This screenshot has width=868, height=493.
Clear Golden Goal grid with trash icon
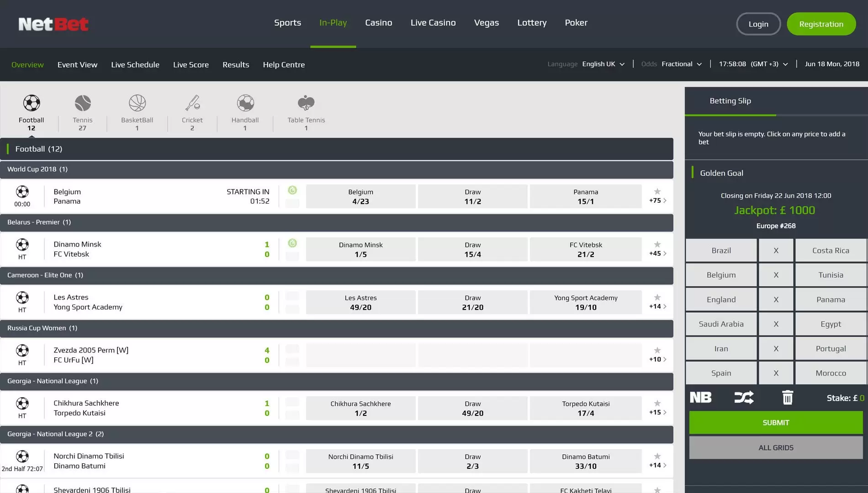(x=788, y=398)
